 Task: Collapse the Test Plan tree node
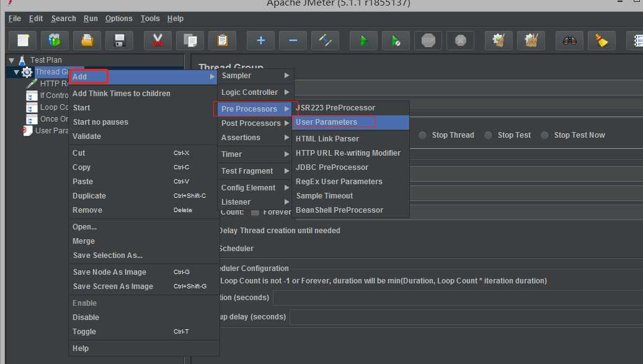coord(12,61)
